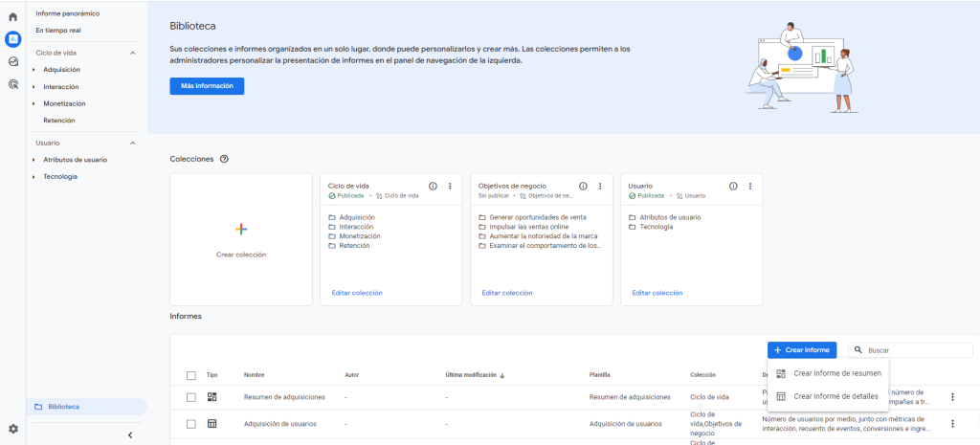Select Crear informe de resumen

pos(836,373)
